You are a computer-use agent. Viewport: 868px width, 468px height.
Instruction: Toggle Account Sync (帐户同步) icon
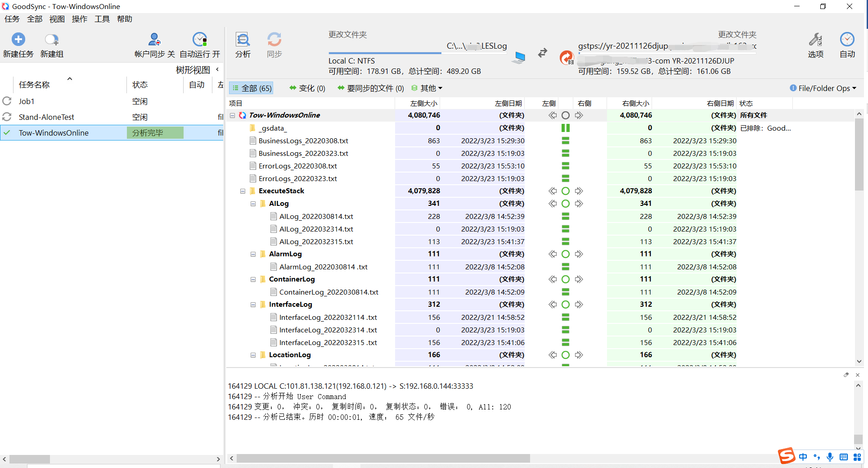[x=154, y=40]
